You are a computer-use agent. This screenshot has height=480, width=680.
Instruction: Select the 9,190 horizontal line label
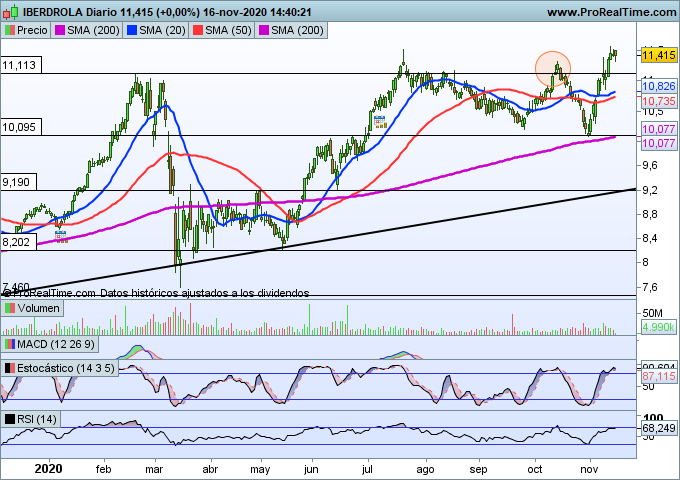(x=18, y=182)
